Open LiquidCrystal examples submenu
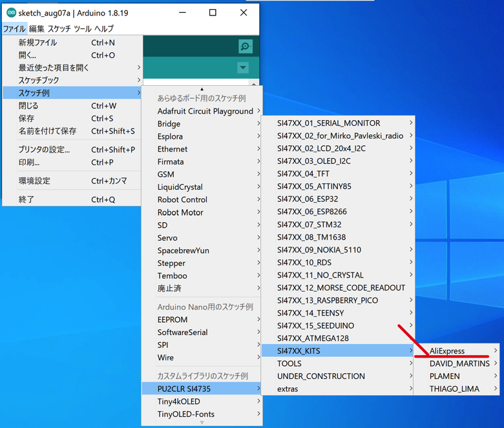504x428 pixels. (x=202, y=187)
